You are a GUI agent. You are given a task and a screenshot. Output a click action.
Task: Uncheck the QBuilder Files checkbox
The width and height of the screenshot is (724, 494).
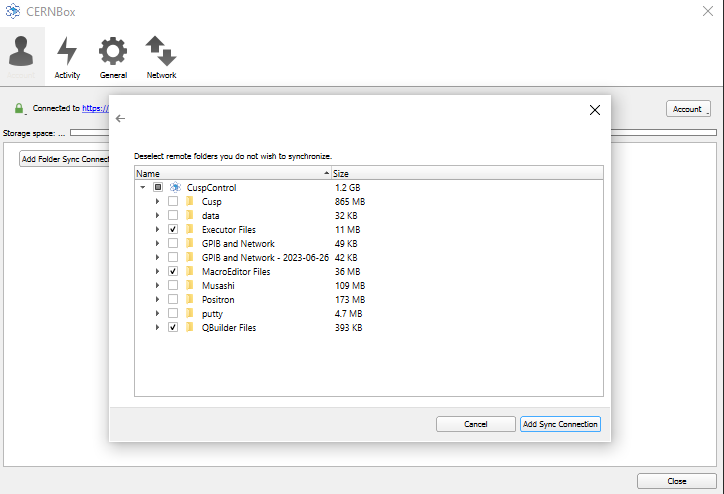173,327
